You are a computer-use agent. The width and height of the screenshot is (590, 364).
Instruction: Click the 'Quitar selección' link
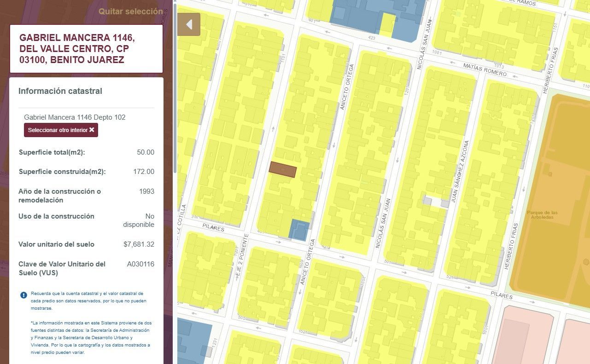(130, 12)
